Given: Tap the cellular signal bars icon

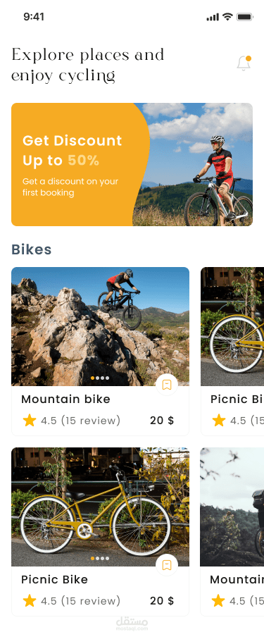Looking at the screenshot, I should tap(213, 17).
